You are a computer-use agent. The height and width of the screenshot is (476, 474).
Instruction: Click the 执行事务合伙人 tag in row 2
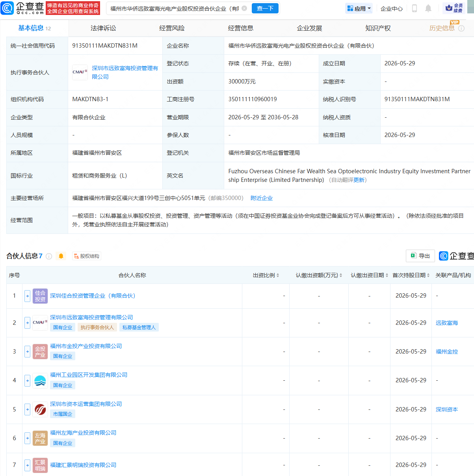(x=97, y=328)
